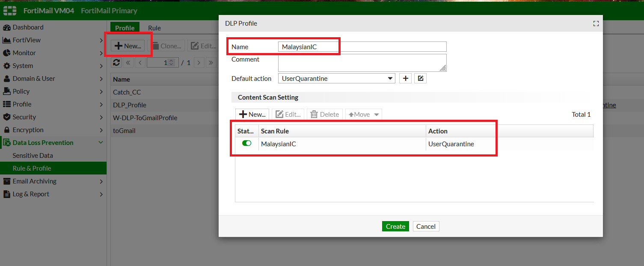Go to first page of profile list
This screenshot has width=644, height=266.
pos(128,62)
